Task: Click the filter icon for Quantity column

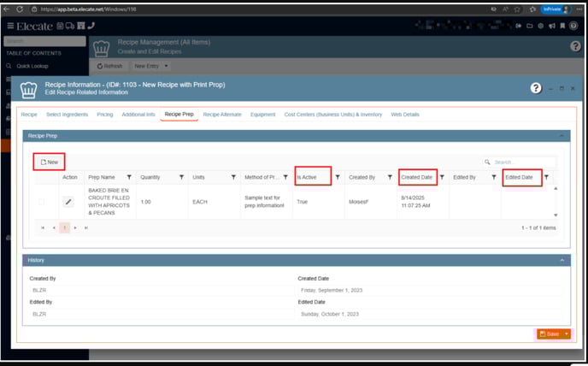Action: (x=182, y=177)
